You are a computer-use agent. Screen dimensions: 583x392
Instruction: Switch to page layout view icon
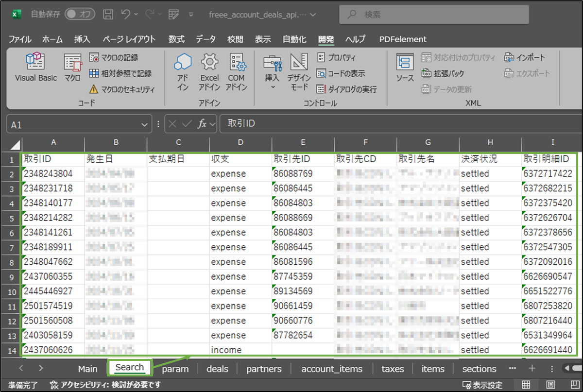tap(551, 385)
